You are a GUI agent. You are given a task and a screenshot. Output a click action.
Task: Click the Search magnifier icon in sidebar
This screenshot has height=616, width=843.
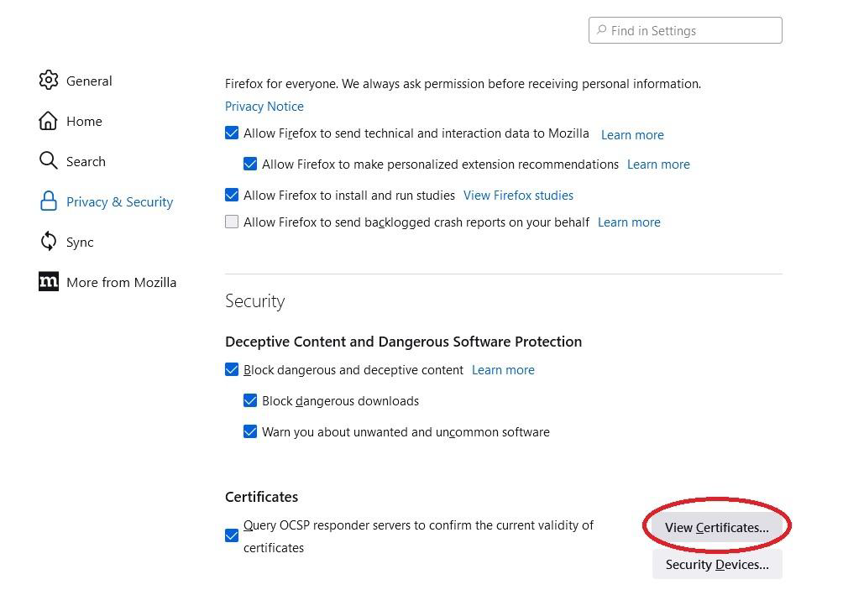pos(49,161)
